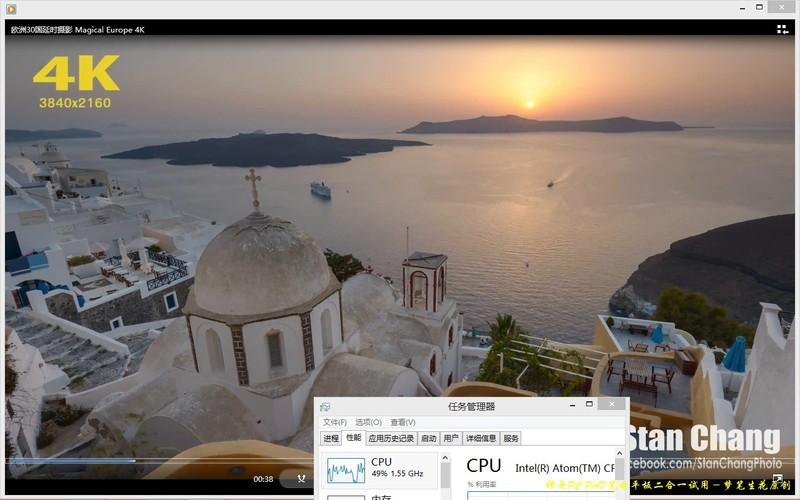Restore the video player window size
Viewport: 800px width, 500px height.
(x=759, y=7)
